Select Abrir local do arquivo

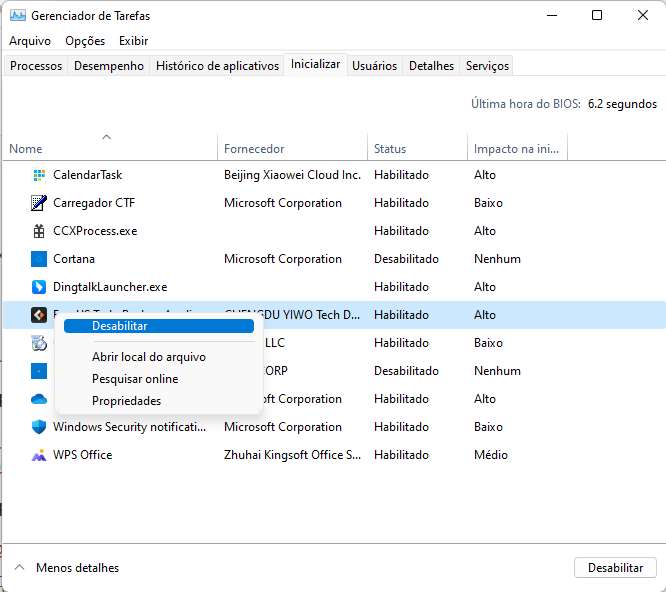[x=149, y=357]
